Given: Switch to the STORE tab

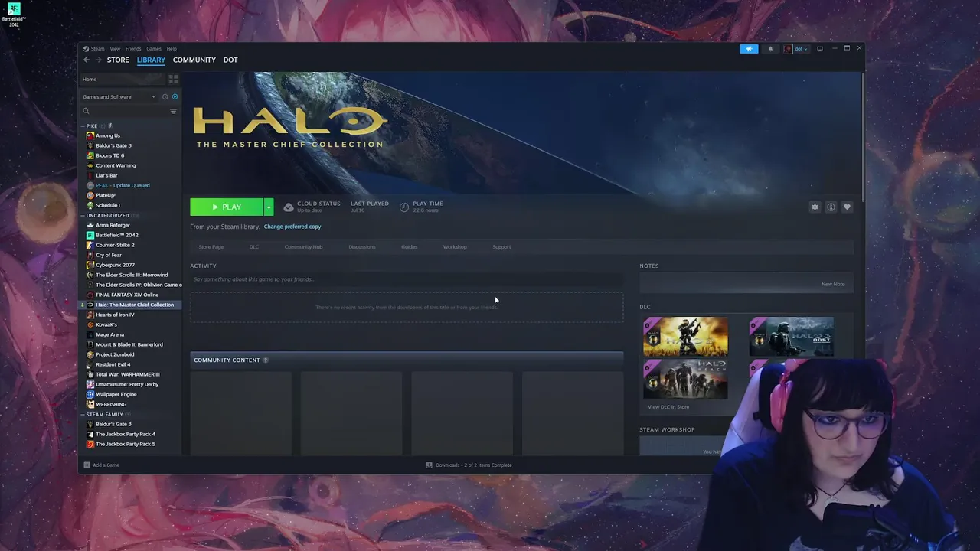Looking at the screenshot, I should coord(118,60).
